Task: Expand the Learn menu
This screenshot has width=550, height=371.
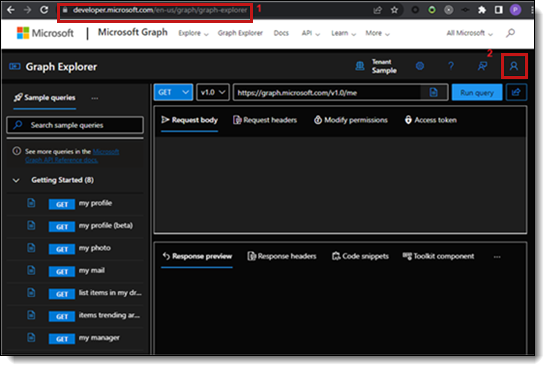Action: click(343, 33)
